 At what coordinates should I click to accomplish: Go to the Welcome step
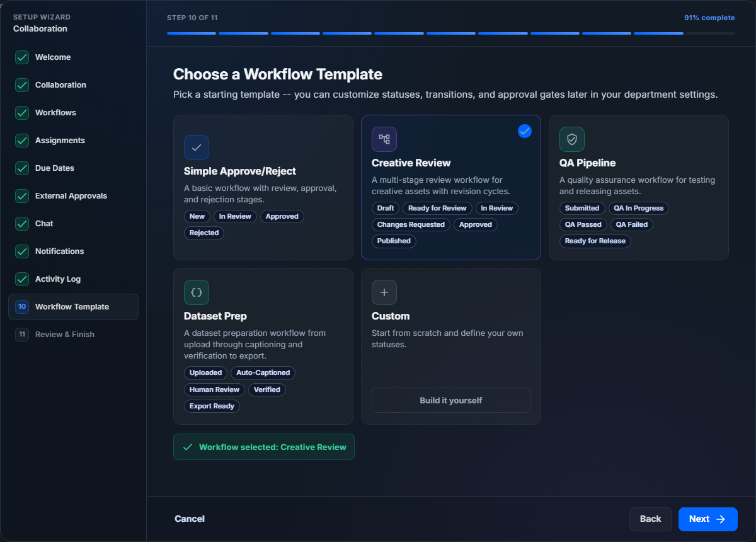tap(73, 57)
